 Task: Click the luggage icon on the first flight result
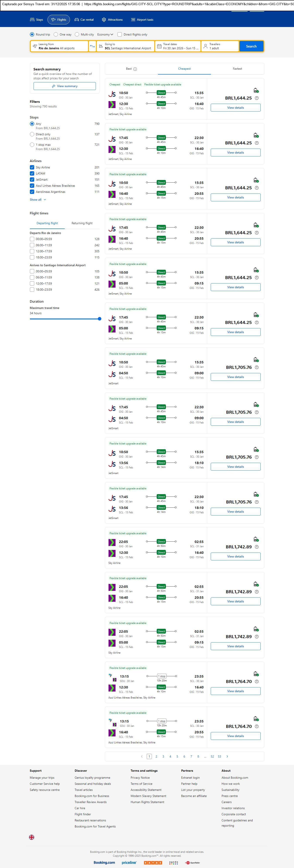click(x=256, y=90)
